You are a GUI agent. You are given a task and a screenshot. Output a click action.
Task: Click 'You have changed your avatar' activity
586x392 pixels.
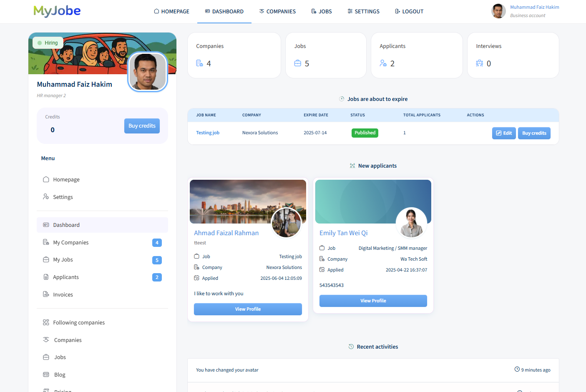tap(227, 370)
